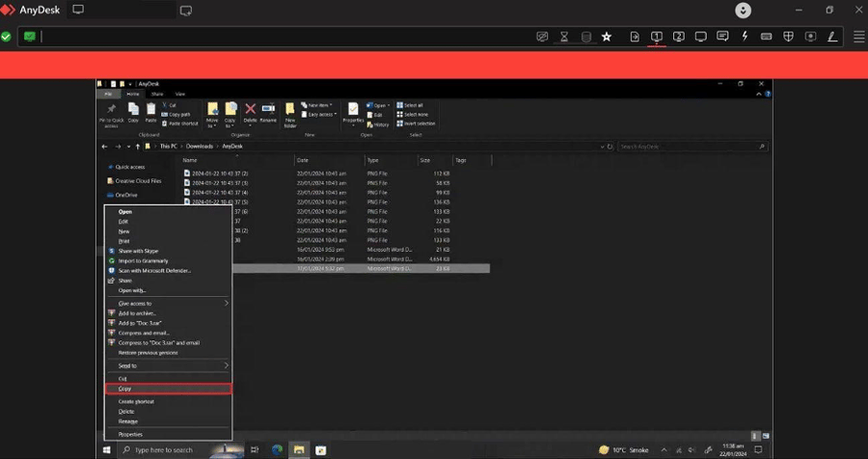Open AnyDesk file transfer icon
This screenshot has height=459, width=868.
tap(635, 37)
